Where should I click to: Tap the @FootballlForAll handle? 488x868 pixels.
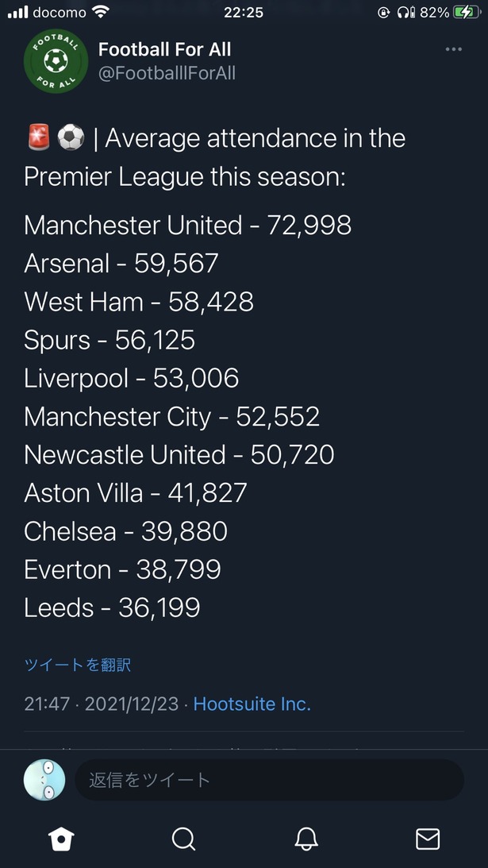click(167, 74)
